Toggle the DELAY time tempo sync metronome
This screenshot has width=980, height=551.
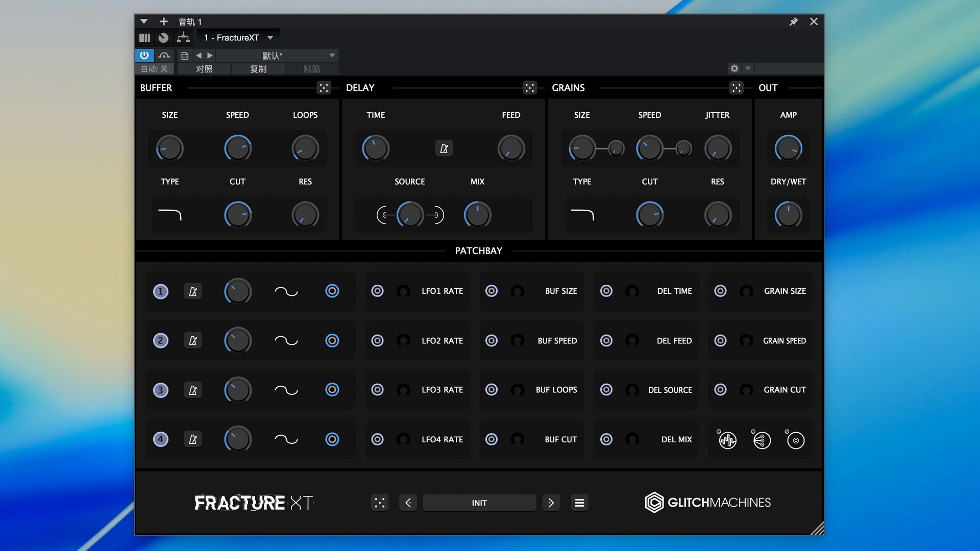click(x=444, y=148)
